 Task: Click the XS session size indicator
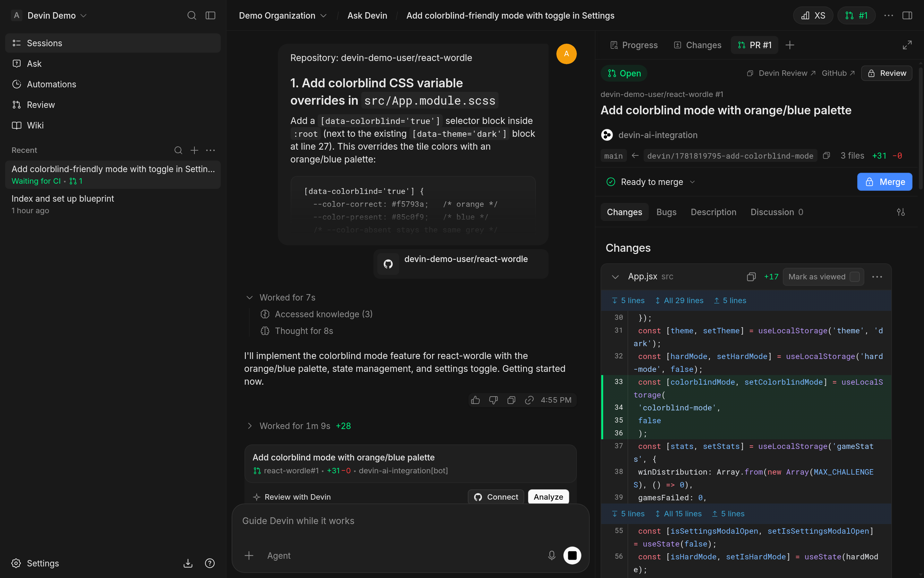point(813,15)
